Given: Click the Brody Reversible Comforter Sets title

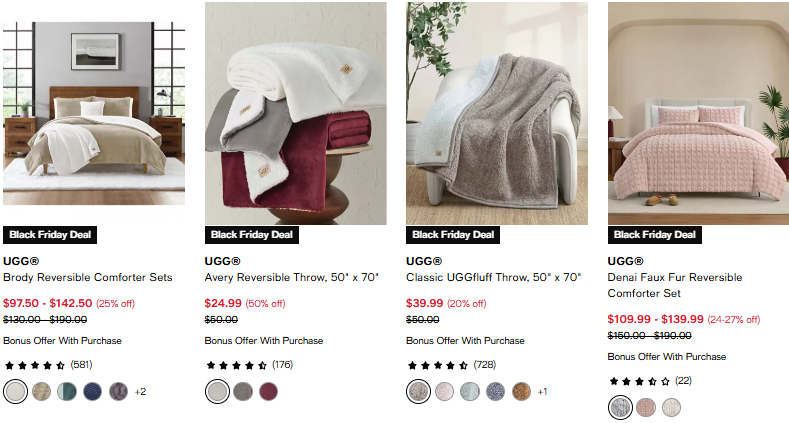Looking at the screenshot, I should coord(88,277).
